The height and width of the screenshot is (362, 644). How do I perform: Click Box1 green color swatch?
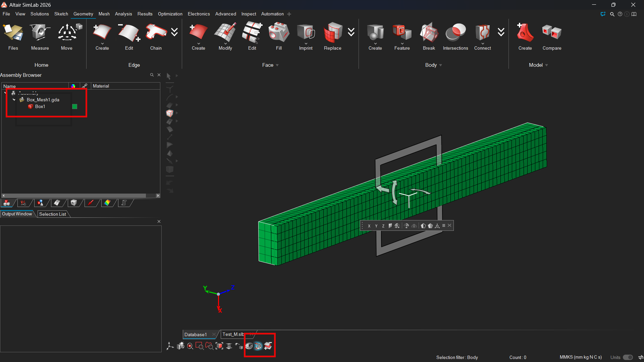pos(75,106)
